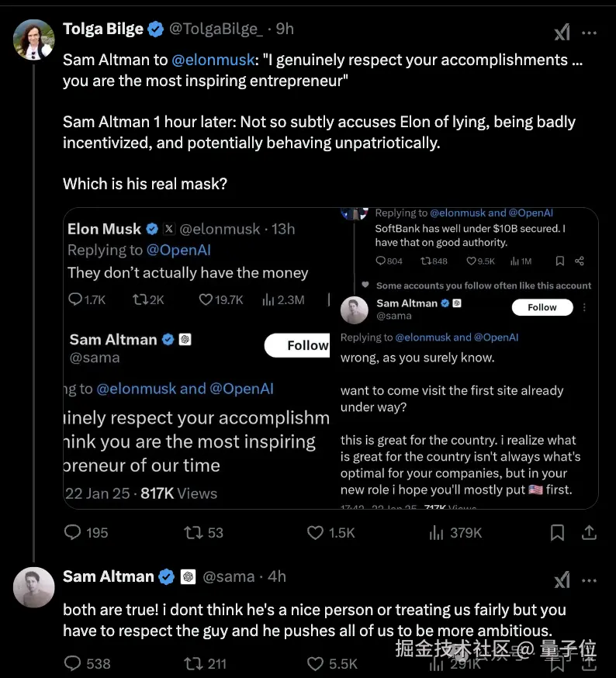Click the Grok icon on Tolga Bilge's post

pyautogui.click(x=562, y=33)
